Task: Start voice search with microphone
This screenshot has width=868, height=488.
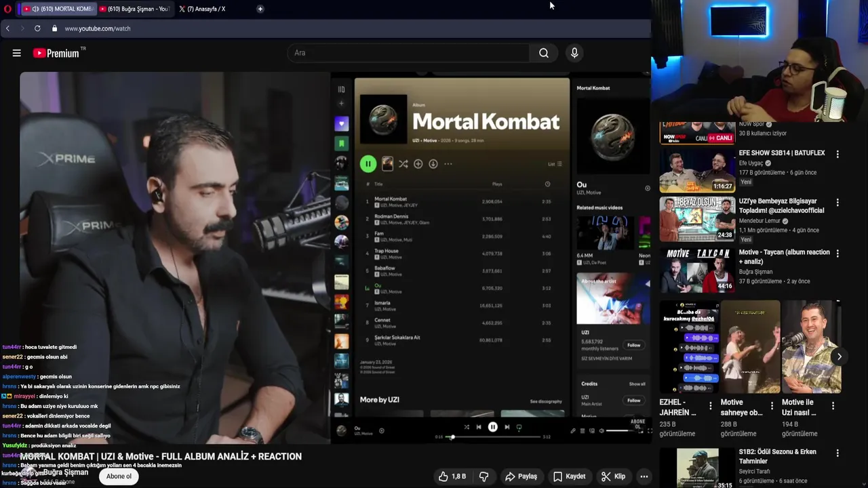Action: tap(574, 53)
